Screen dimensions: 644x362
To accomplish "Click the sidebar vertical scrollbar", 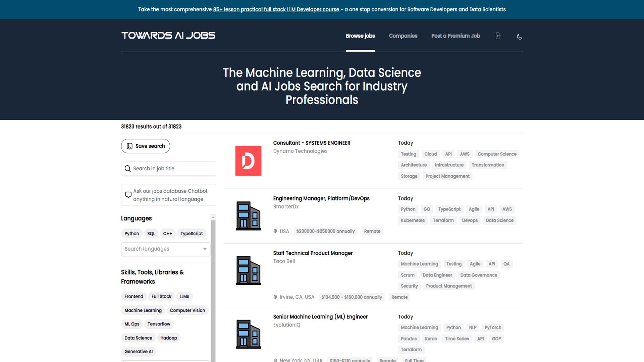I will (213, 291).
